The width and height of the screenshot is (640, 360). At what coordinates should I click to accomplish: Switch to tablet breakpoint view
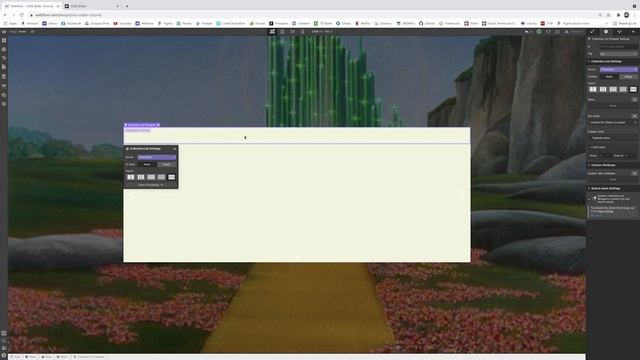click(x=282, y=31)
